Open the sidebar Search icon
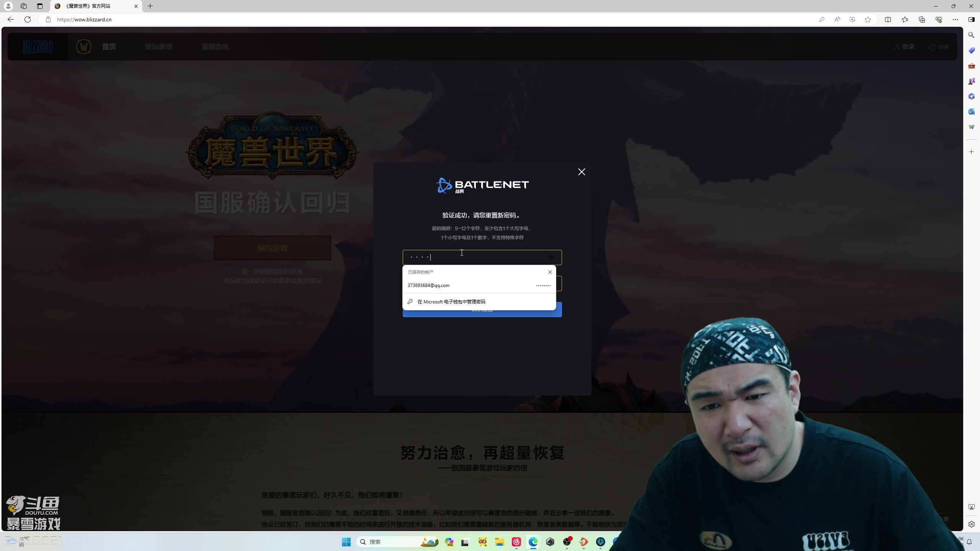The width and height of the screenshot is (980, 551). pos(972,35)
